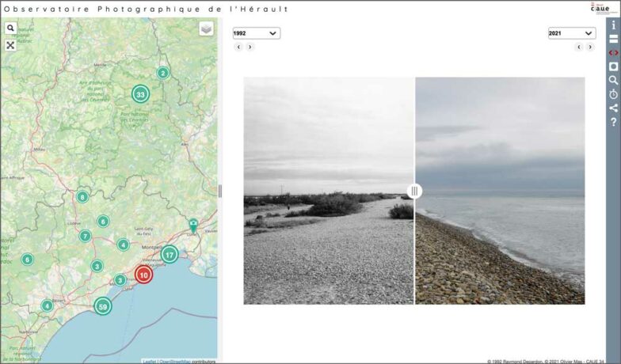621x364 pixels.
Task: Click previous arrow under the 2021 dropdown
Action: tap(578, 47)
